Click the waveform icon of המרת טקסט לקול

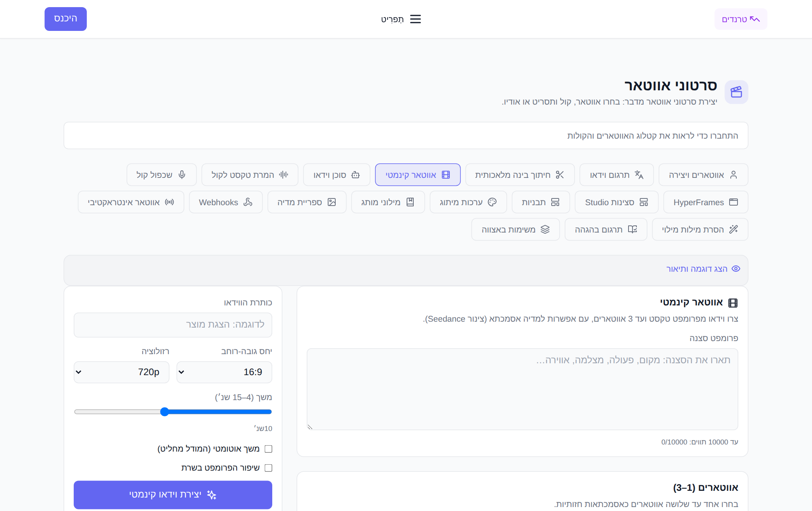tap(283, 175)
